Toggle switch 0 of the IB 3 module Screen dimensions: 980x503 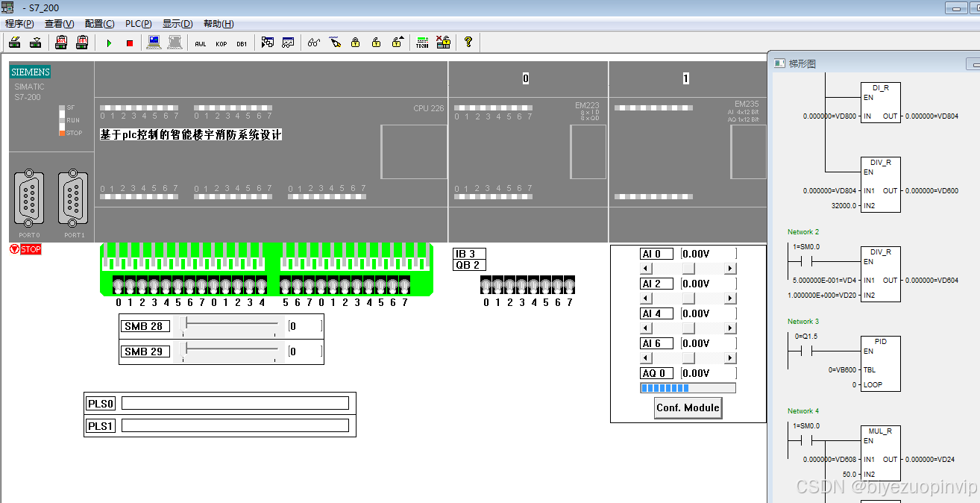pos(486,284)
